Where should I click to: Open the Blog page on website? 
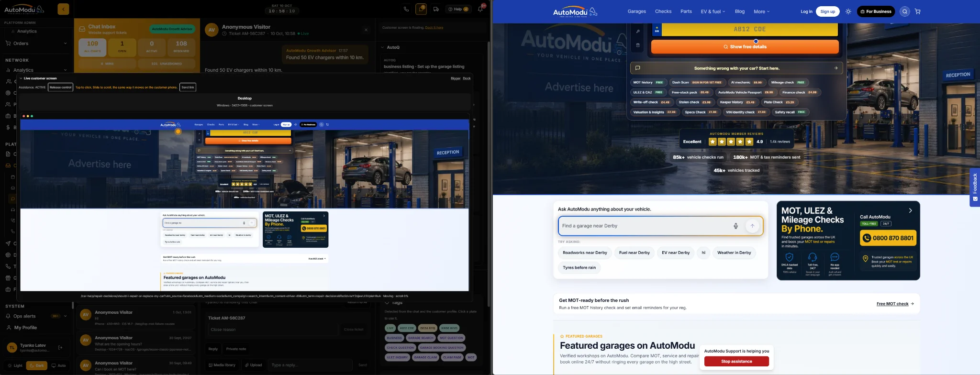point(740,11)
